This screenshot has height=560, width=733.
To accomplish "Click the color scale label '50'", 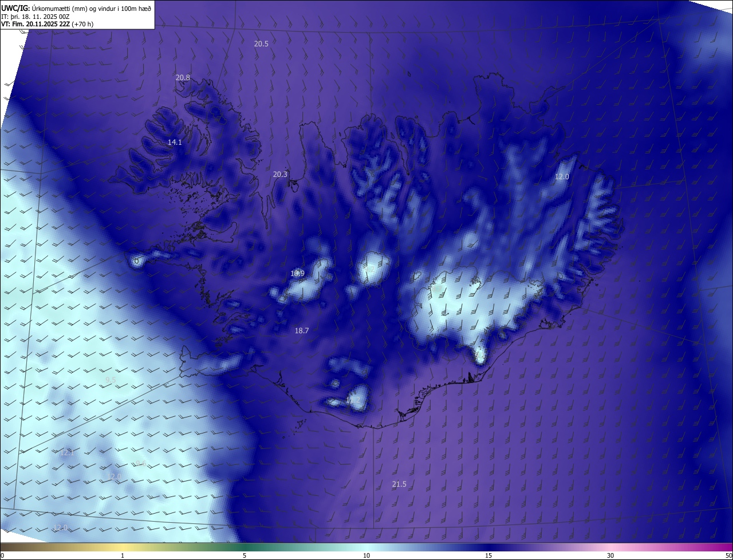I will point(728,555).
